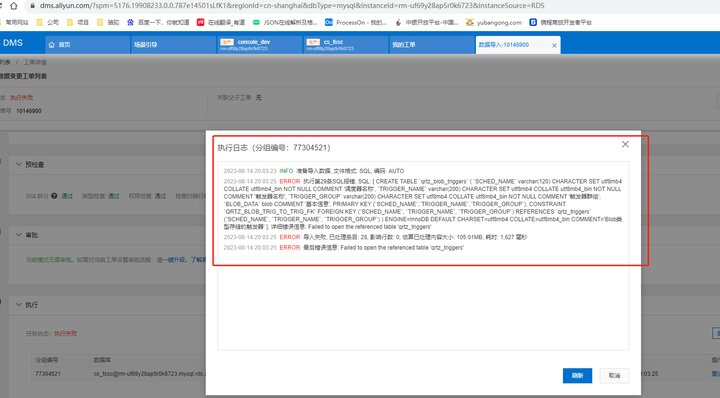The height and width of the screenshot is (398, 720).
Task: Click the lock icon in the address bar
Action: click(x=32, y=6)
